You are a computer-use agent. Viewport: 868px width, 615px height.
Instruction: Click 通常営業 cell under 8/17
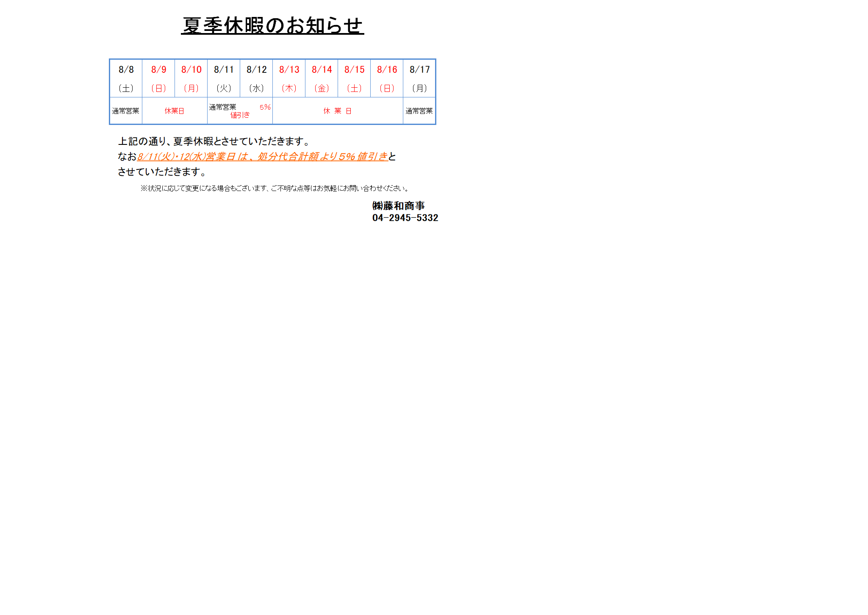tap(419, 111)
